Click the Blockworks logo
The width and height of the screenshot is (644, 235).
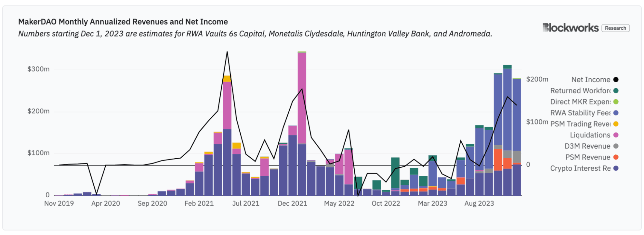pyautogui.click(x=571, y=28)
